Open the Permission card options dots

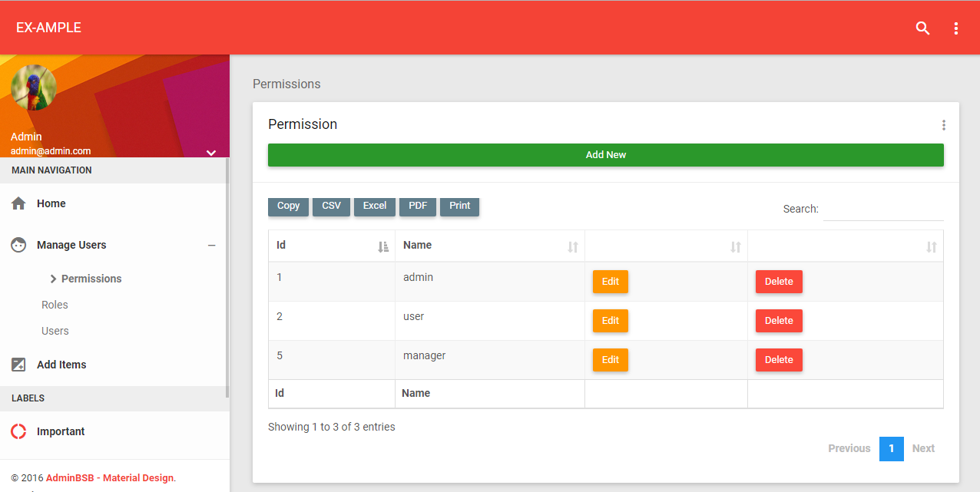(944, 125)
